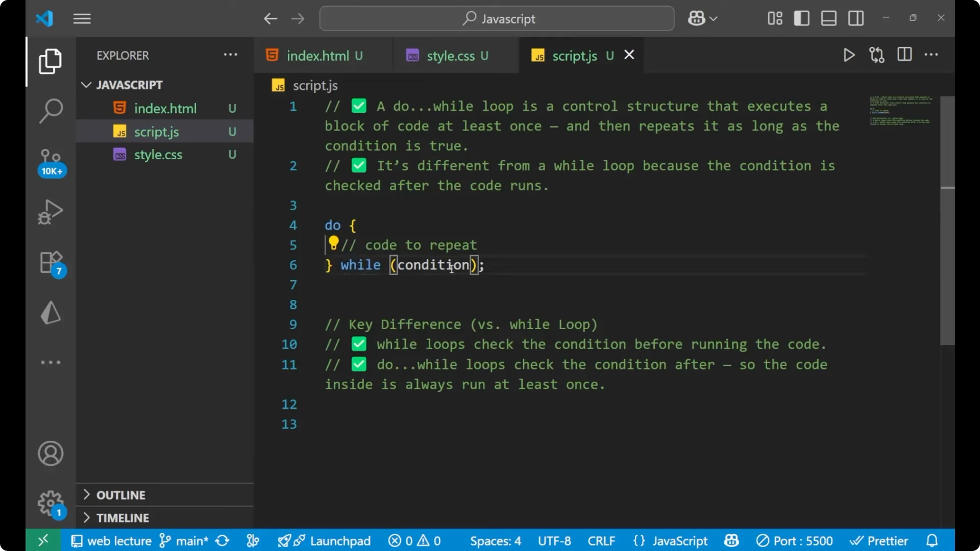This screenshot has width=980, height=551.
Task: Toggle the Primary Side Bar
Action: (x=801, y=18)
